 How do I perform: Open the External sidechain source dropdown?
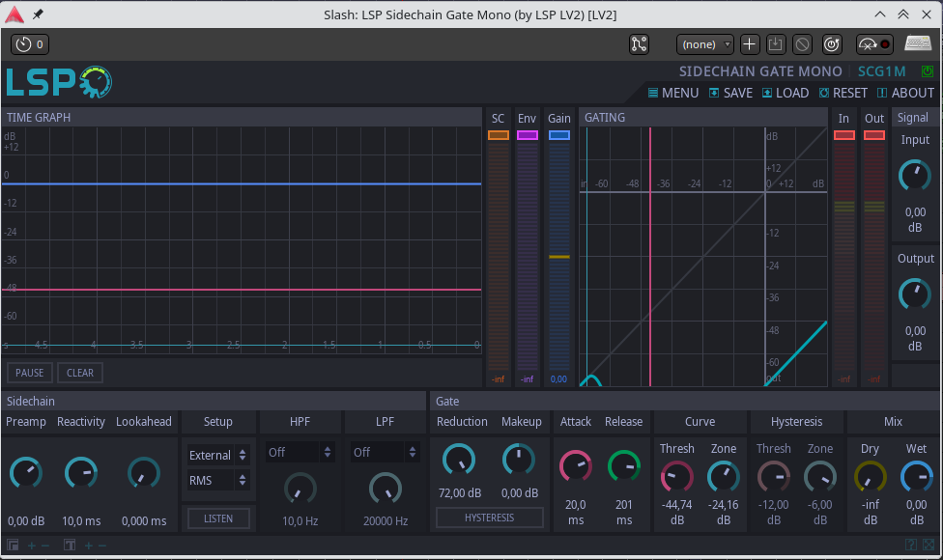[x=218, y=455]
